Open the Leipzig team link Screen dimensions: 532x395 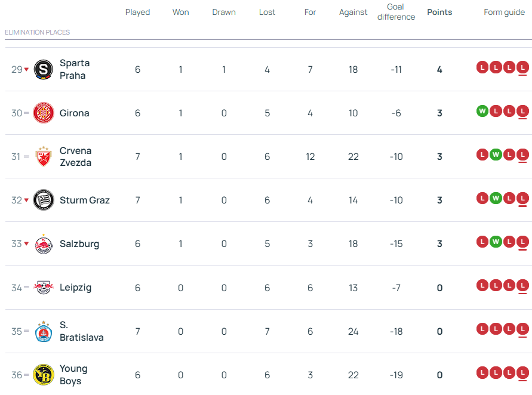pos(75,288)
